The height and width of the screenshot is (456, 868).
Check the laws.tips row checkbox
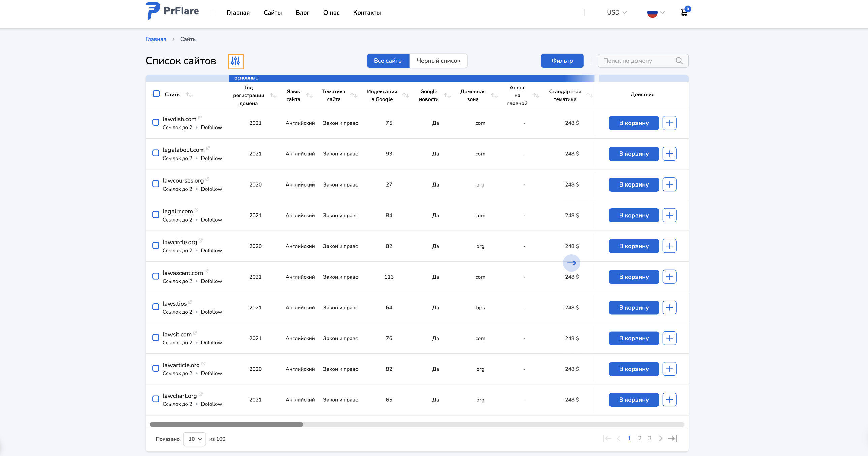tap(156, 307)
